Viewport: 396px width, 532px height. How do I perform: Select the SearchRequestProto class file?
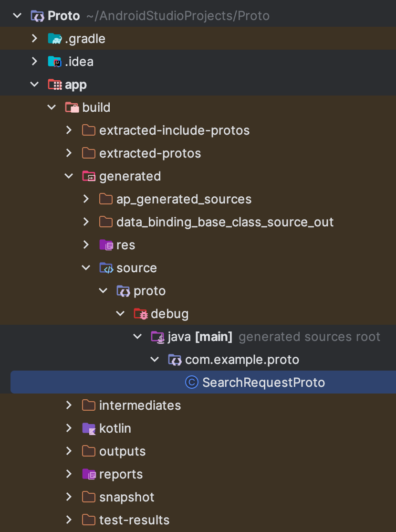click(x=203, y=383)
